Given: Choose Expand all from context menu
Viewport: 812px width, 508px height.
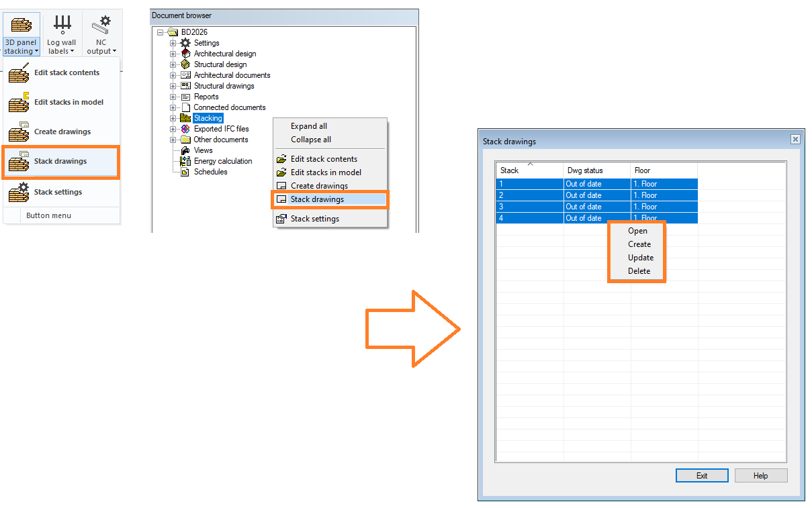Looking at the screenshot, I should pos(308,126).
